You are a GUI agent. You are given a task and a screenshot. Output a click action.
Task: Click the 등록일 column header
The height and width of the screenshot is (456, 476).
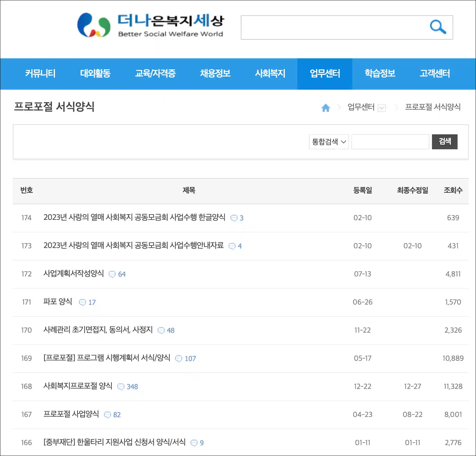pos(363,190)
